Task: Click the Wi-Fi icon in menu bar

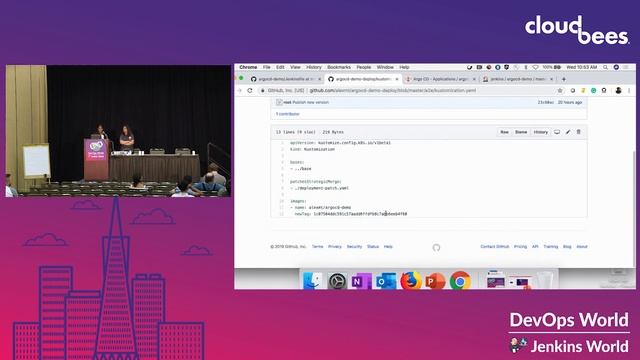Action: [x=535, y=67]
